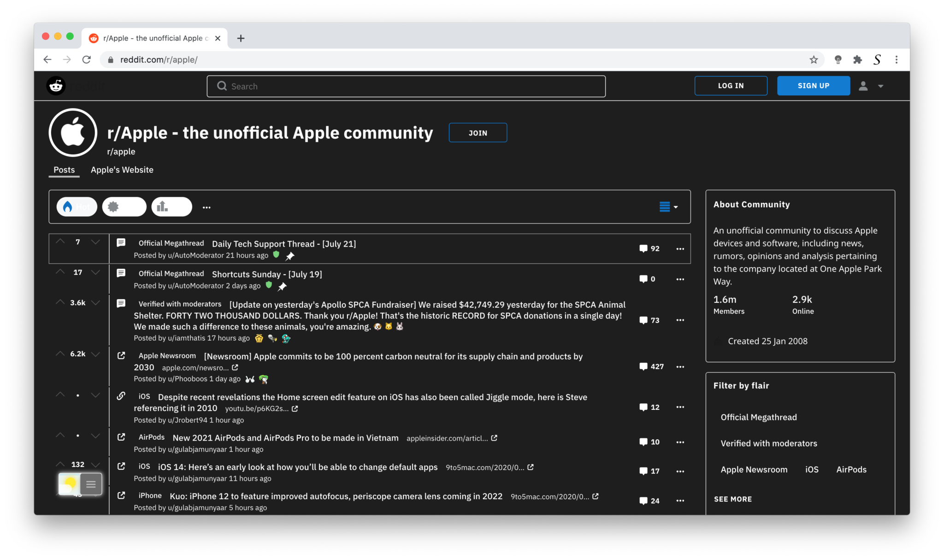Open the menu icon on the sun widget
The image size is (944, 560).
91,484
